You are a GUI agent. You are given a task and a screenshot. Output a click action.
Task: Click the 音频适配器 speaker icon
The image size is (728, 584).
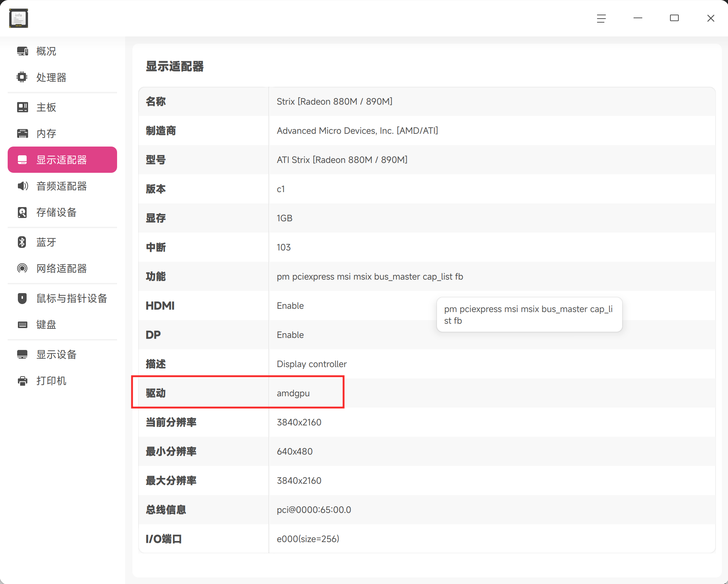coord(22,186)
